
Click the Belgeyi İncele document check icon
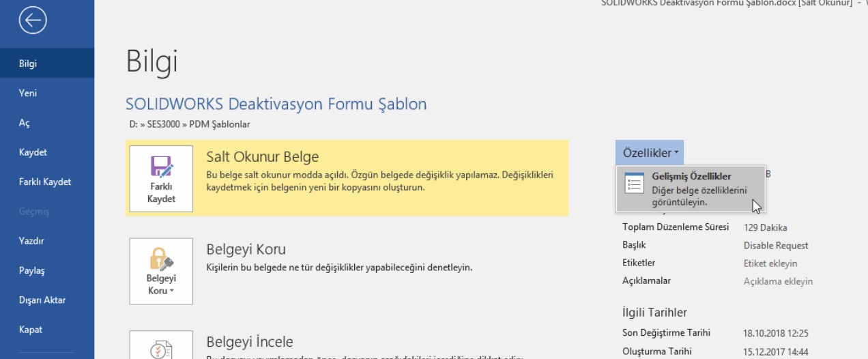pyautogui.click(x=161, y=348)
